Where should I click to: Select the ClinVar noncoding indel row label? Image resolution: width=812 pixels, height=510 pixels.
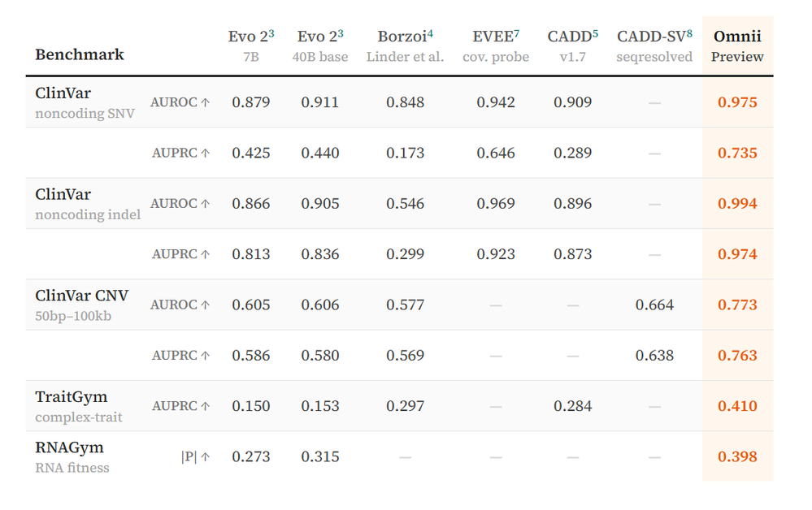pyautogui.click(x=88, y=204)
